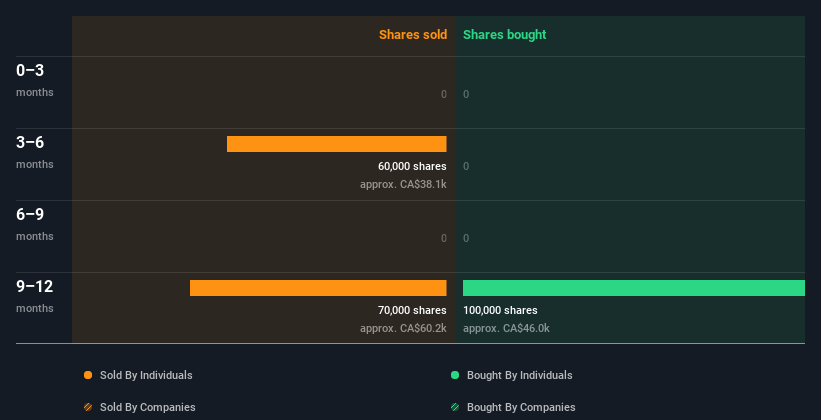Click the hatched orange Sold By Companies icon
This screenshot has width=821, height=420.
pos(88,407)
